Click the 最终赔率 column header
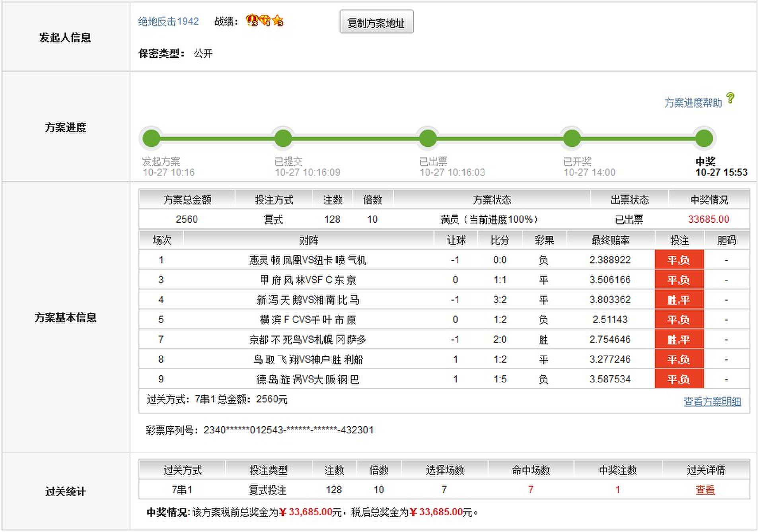This screenshot has height=532, width=759. coord(610,240)
